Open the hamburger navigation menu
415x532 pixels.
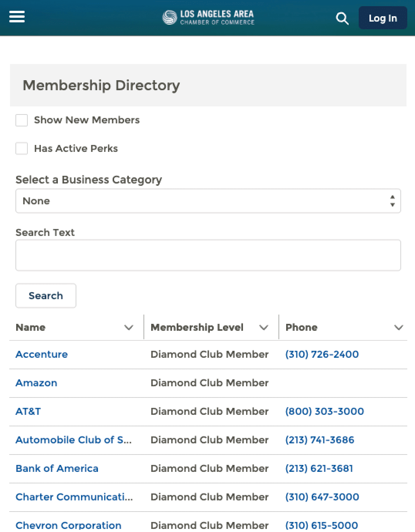[17, 17]
